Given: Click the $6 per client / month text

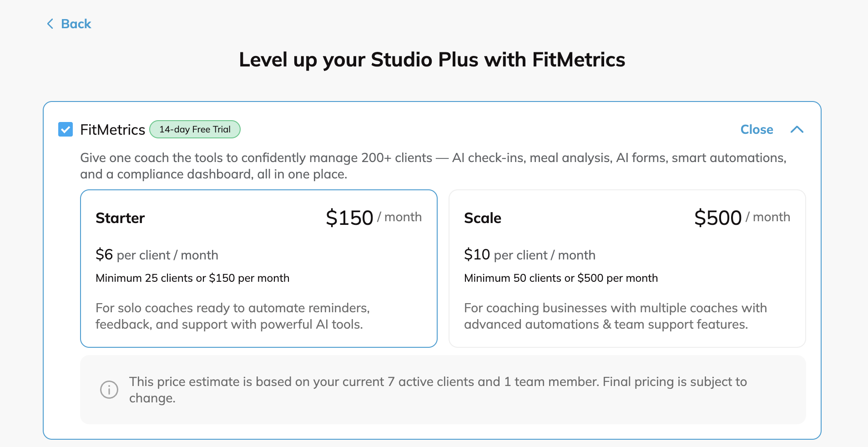Looking at the screenshot, I should pyautogui.click(x=157, y=254).
